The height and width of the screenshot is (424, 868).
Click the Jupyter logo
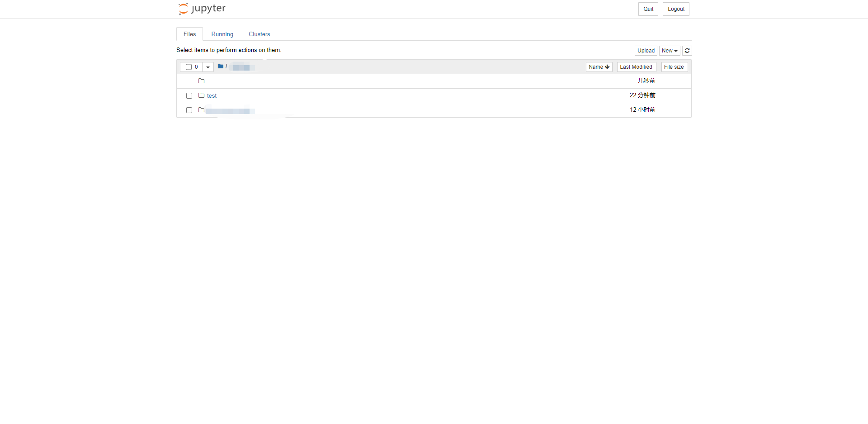pos(202,9)
